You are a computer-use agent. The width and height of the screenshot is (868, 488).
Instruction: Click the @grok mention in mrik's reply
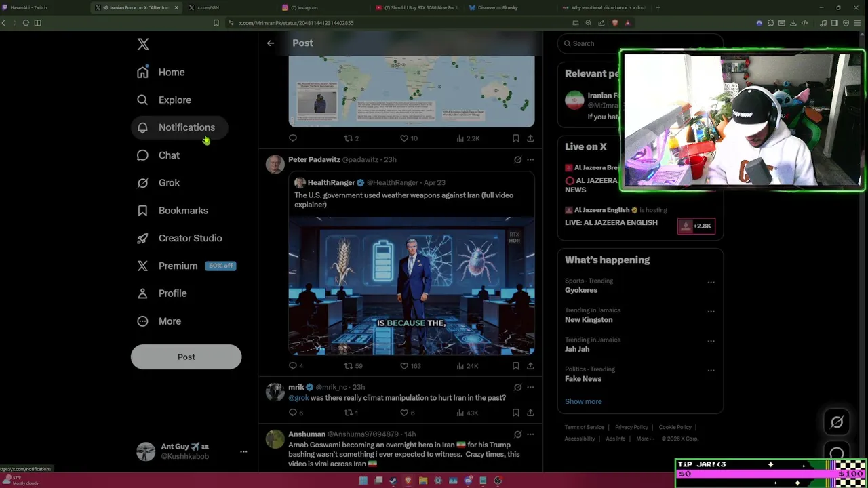298,398
